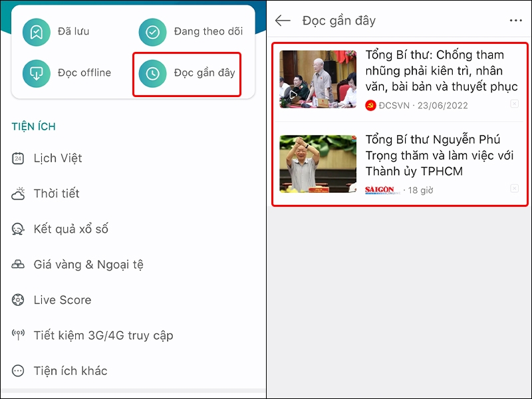532x399 pixels.
Task: Click the Thời tiết weather cloud icon
Action: click(18, 194)
